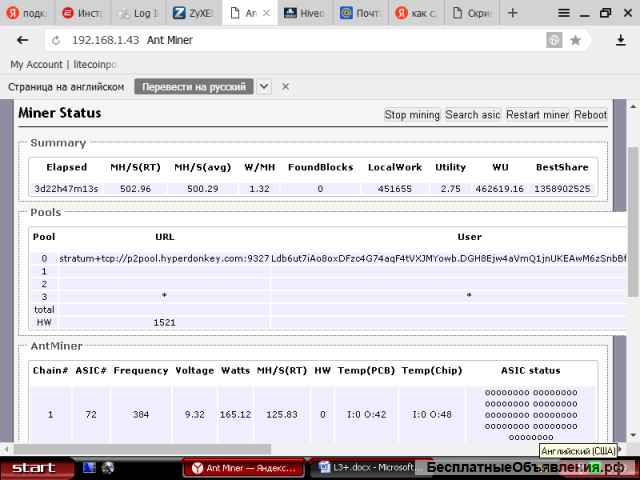Viewport: 640px width, 480px height.
Task: Click the address bar showing 192.168.1.43
Action: click(x=302, y=40)
